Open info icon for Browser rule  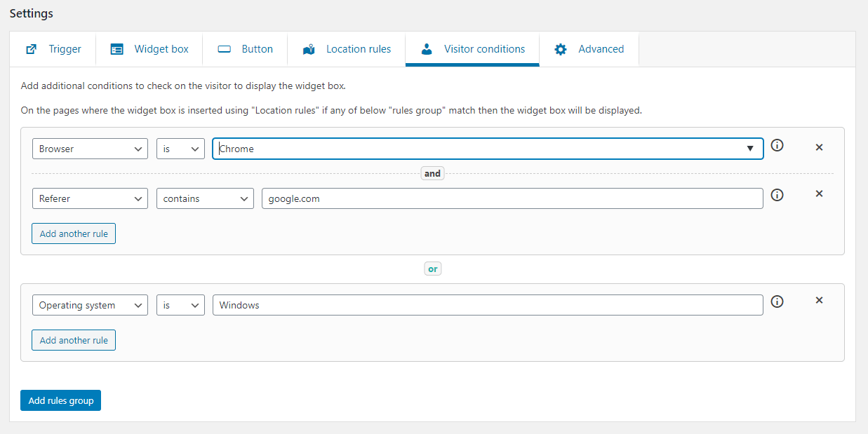[777, 146]
